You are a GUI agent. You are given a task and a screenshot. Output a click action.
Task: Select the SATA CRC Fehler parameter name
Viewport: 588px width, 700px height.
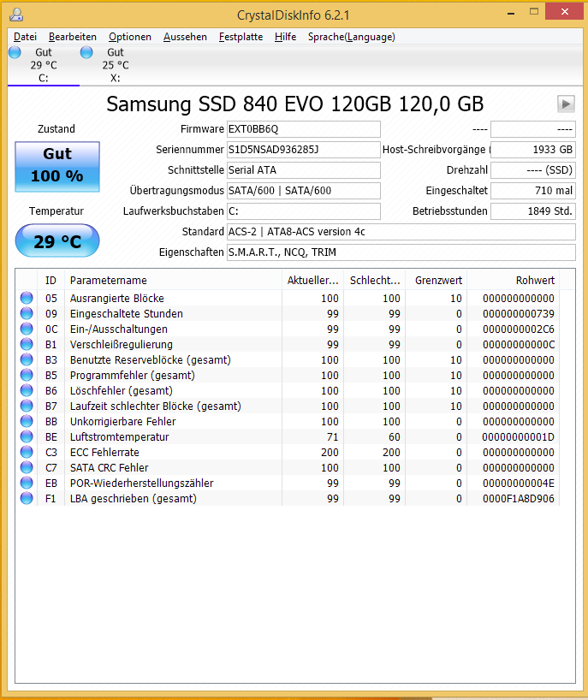click(109, 468)
